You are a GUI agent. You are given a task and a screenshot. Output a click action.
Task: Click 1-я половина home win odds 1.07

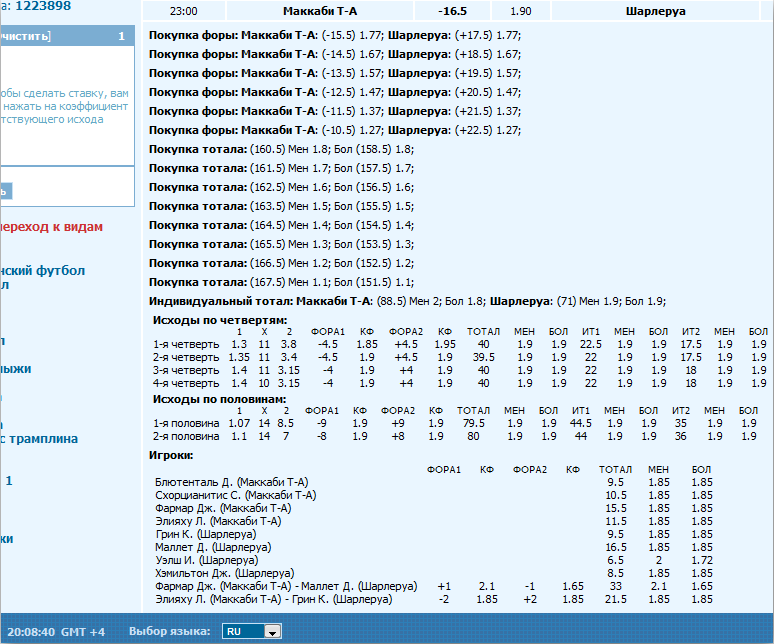[x=239, y=423]
